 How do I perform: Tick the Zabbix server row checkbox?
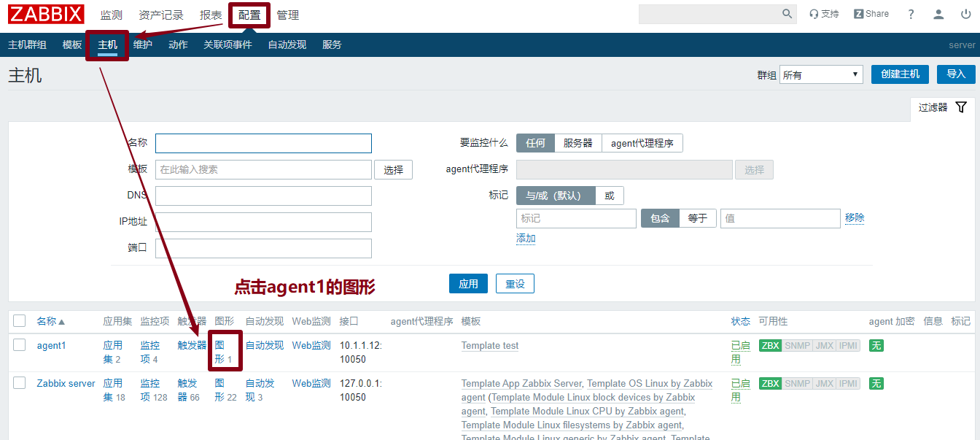click(x=20, y=383)
